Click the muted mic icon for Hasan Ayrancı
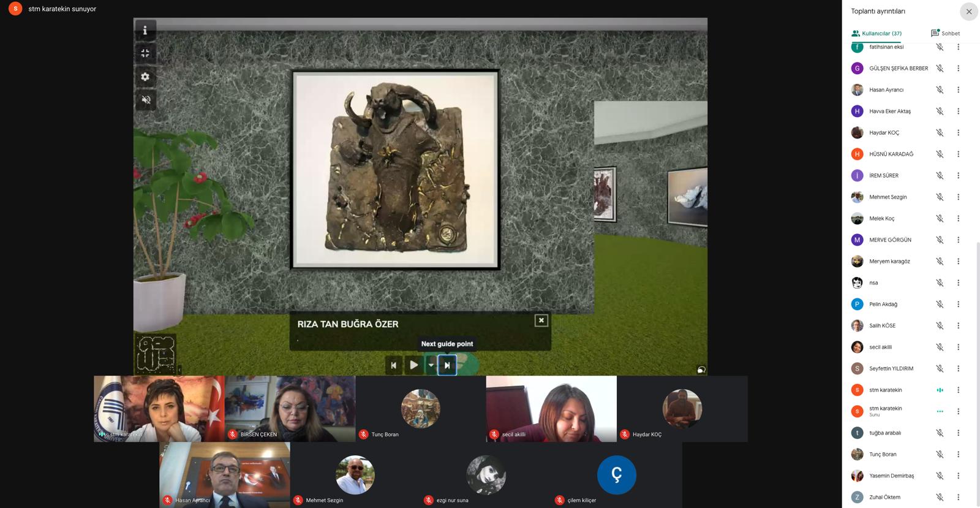 pyautogui.click(x=940, y=90)
